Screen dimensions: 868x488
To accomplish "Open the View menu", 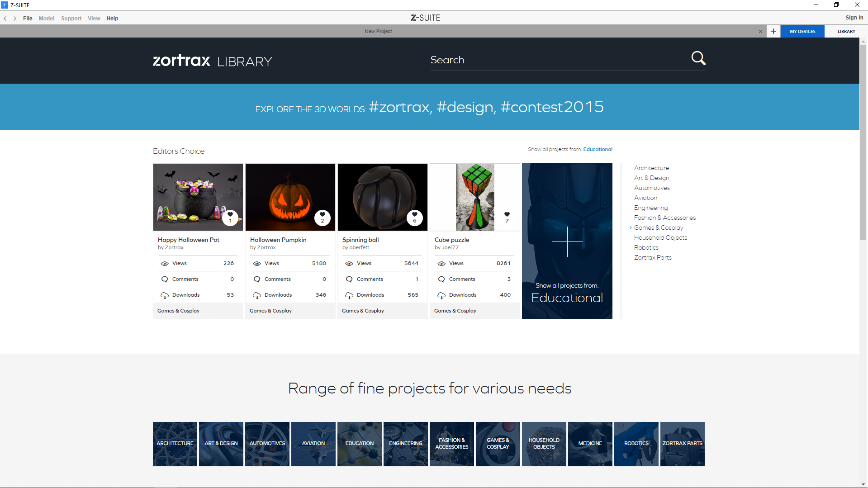I will pyautogui.click(x=94, y=19).
